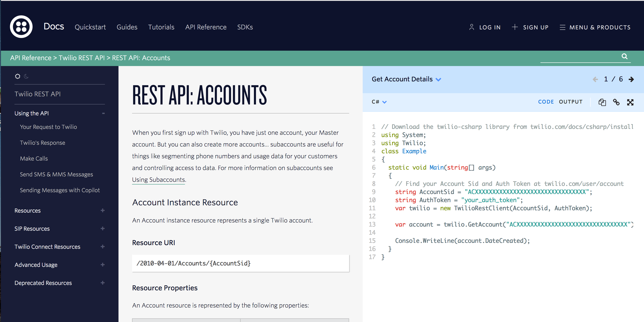Screen dimensions: 644x322
Task: Click code line 13 GetAccount call
Action: point(514,225)
